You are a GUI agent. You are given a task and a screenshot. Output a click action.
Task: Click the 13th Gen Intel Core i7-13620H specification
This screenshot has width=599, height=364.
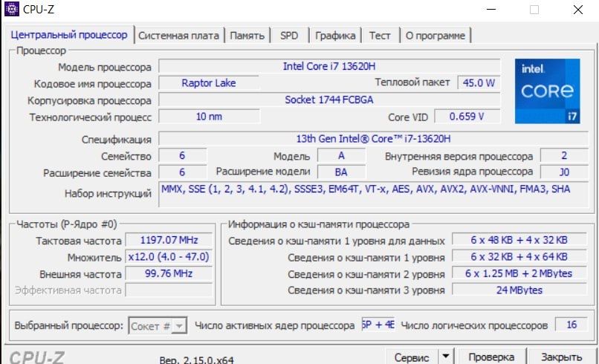[373, 139]
